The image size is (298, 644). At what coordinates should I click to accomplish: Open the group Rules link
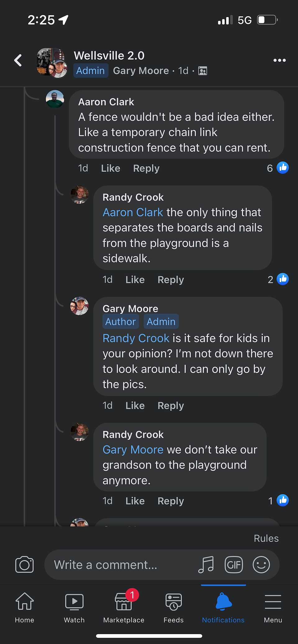click(266, 538)
